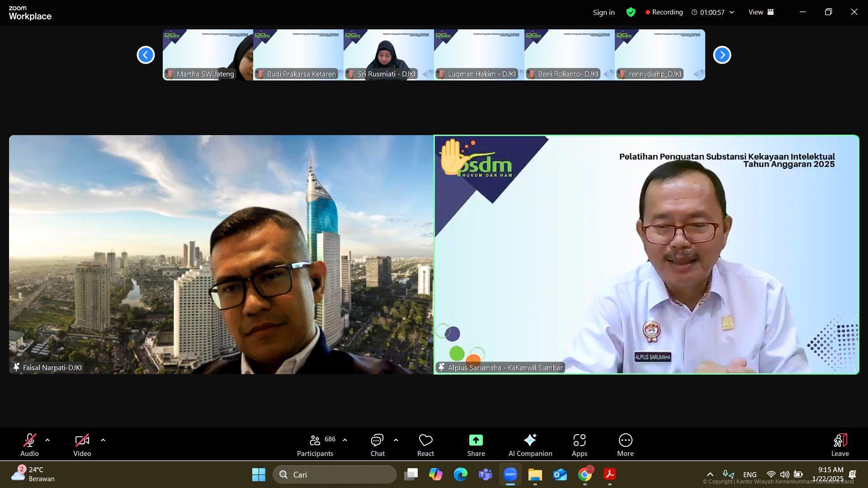The image size is (868, 488).
Task: Open AI Companion panel
Action: [x=530, y=445]
